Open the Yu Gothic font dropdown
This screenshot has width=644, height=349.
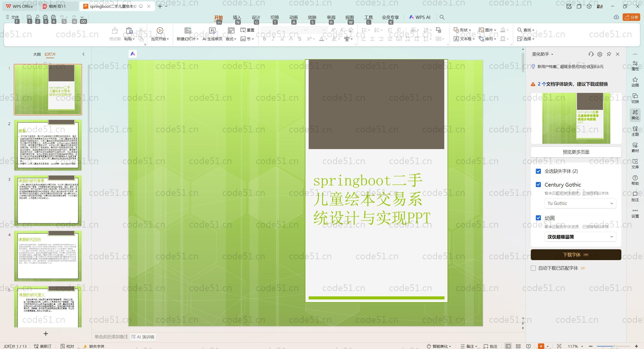point(580,203)
